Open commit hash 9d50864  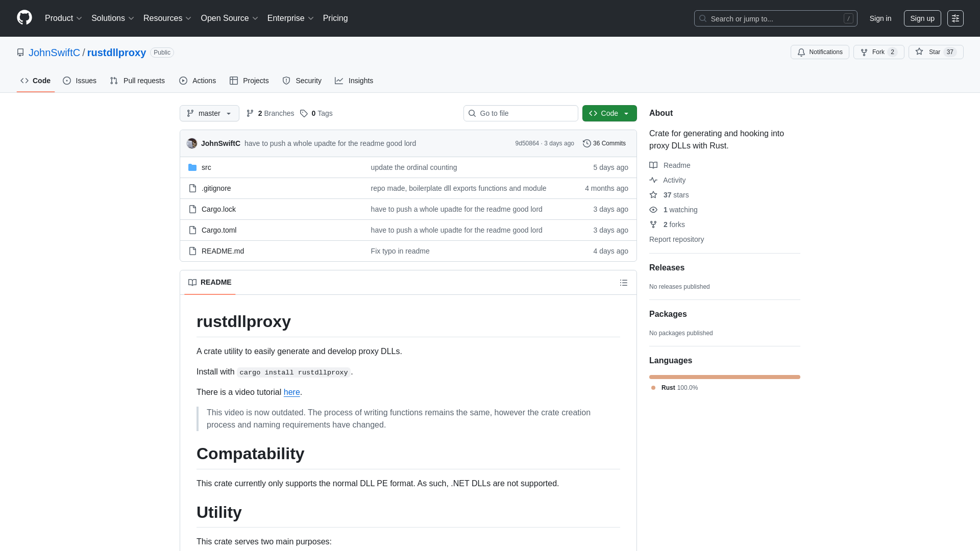[527, 143]
